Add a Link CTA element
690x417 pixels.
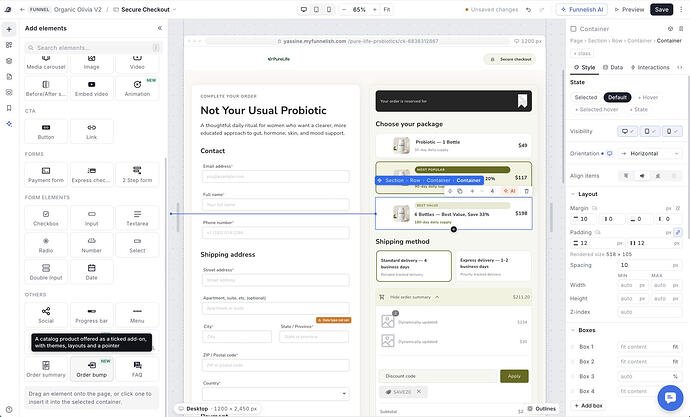(x=91, y=131)
